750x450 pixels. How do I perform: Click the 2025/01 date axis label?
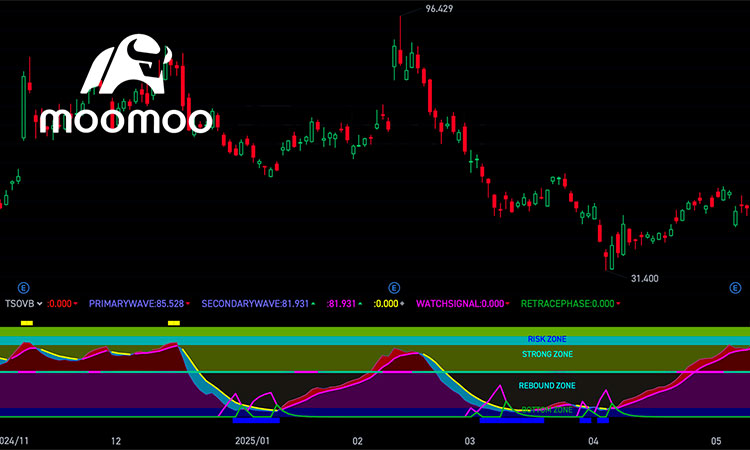click(252, 441)
